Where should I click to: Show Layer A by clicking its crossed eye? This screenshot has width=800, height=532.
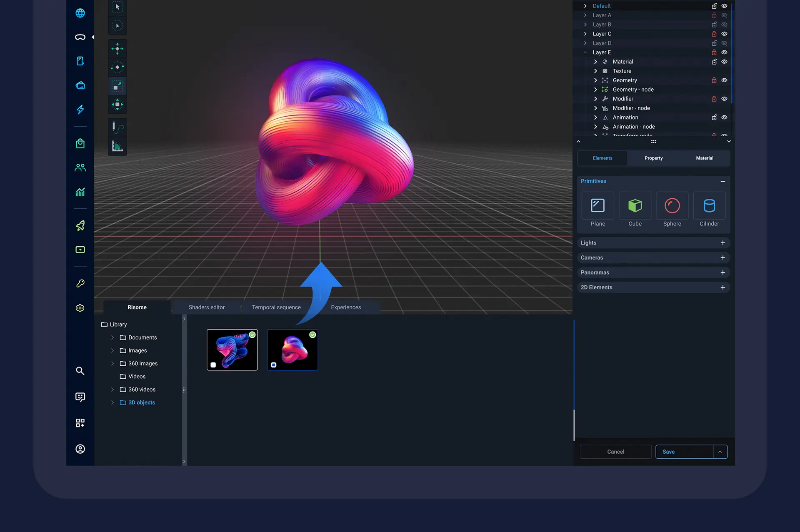pyautogui.click(x=725, y=15)
